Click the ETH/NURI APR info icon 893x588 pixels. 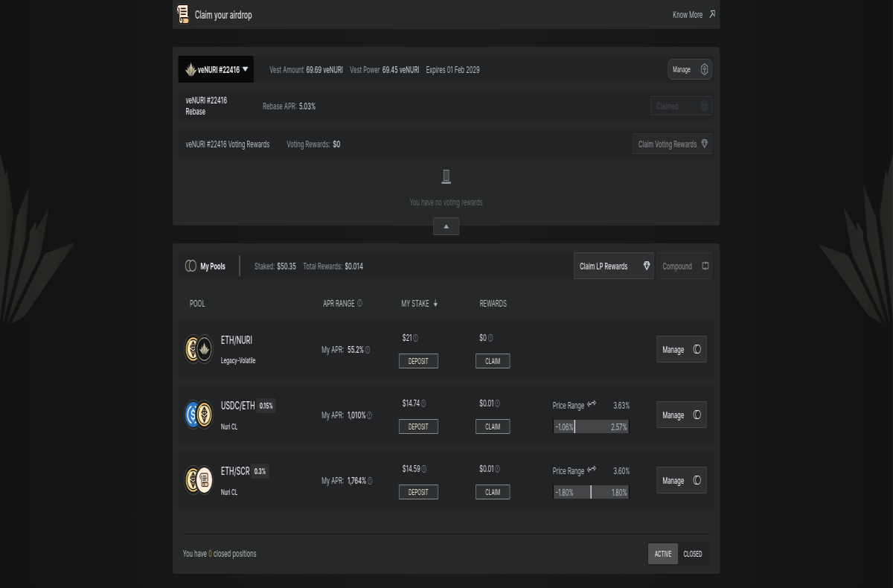368,350
